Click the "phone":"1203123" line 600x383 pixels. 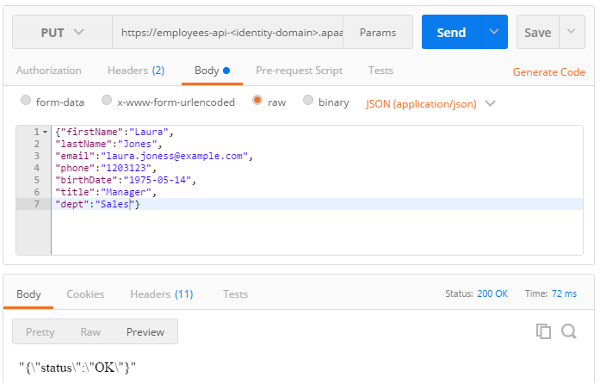[x=106, y=168]
